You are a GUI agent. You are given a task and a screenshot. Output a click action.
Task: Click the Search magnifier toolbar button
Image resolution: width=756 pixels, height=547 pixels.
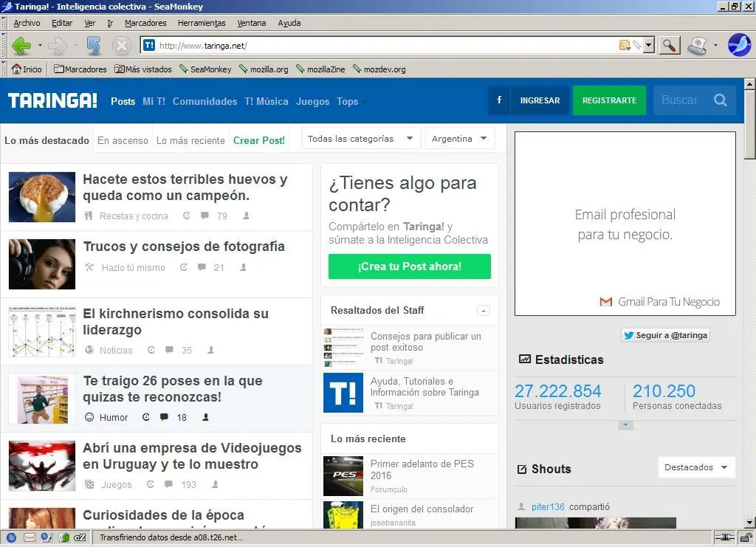pos(669,46)
